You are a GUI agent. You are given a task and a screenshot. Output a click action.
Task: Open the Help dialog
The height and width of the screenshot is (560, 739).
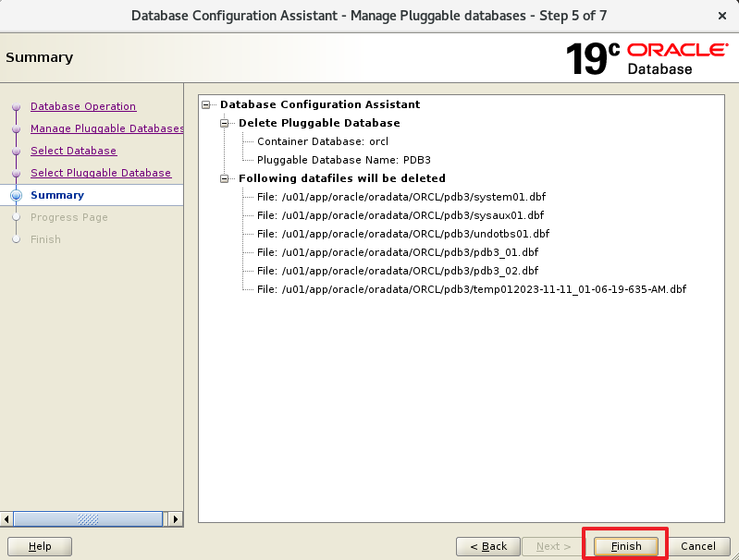(x=40, y=546)
